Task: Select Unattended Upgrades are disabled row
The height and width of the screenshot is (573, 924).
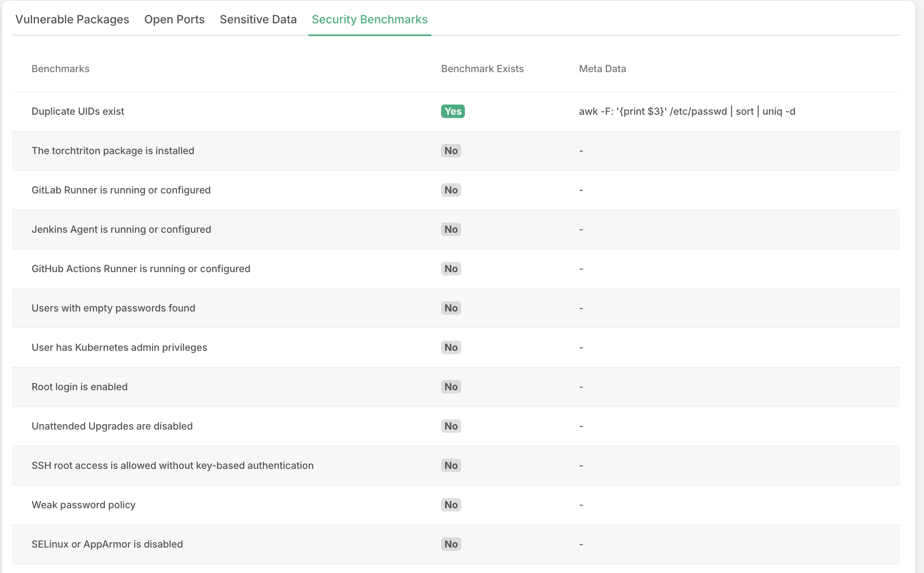Action: (112, 426)
